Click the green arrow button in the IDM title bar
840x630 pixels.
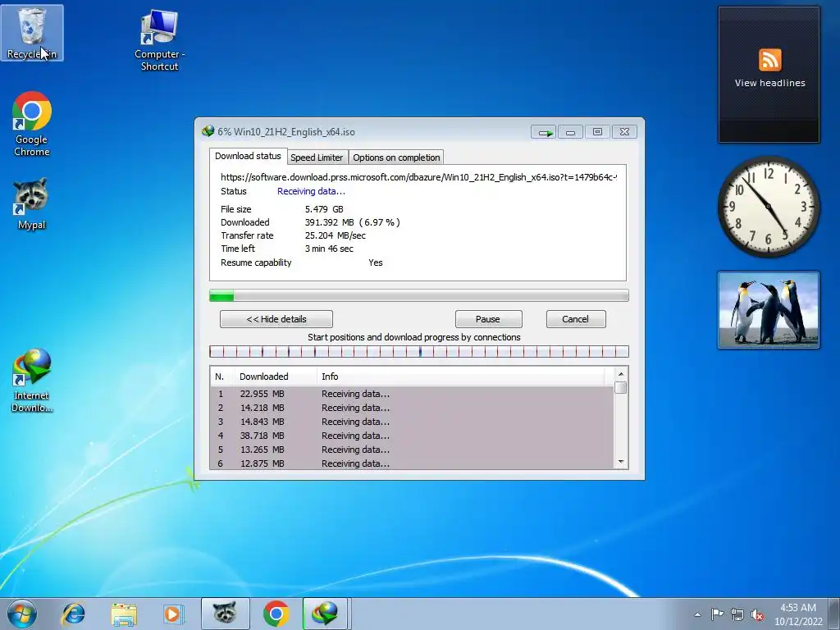(544, 132)
